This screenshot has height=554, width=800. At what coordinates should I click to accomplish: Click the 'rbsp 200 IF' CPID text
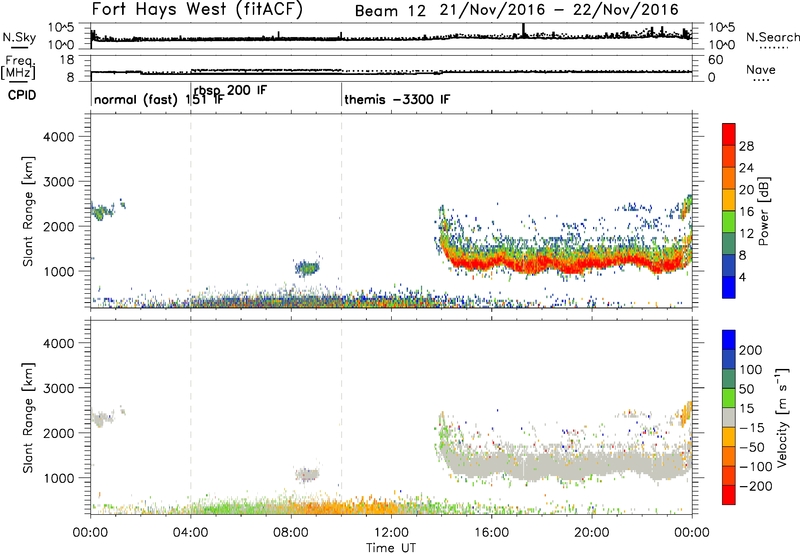[x=230, y=90]
